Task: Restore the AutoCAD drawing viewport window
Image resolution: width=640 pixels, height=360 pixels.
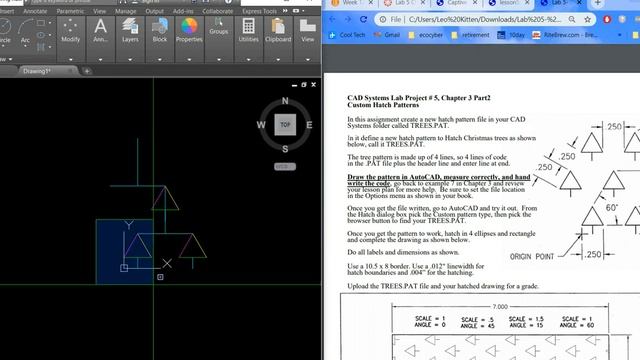Action: tap(304, 84)
